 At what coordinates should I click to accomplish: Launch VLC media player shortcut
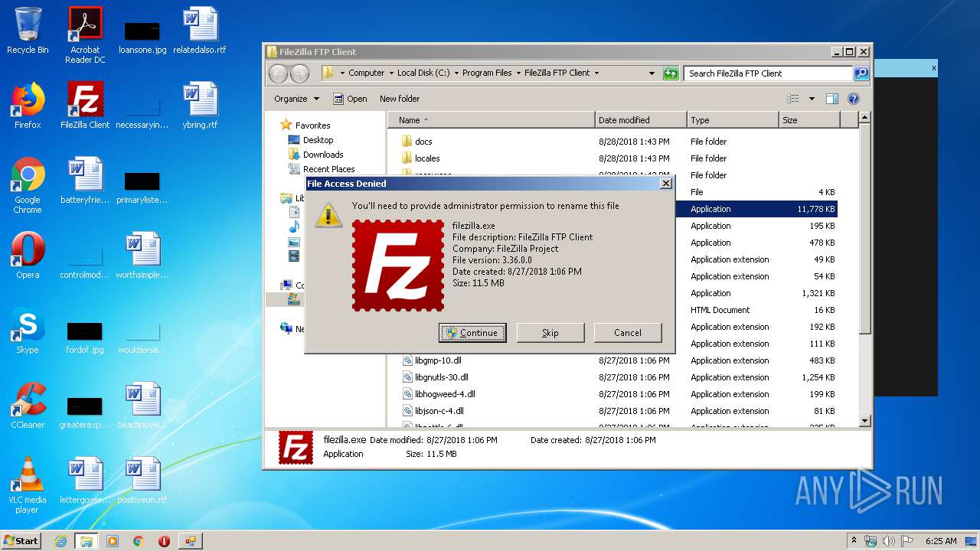[28, 485]
